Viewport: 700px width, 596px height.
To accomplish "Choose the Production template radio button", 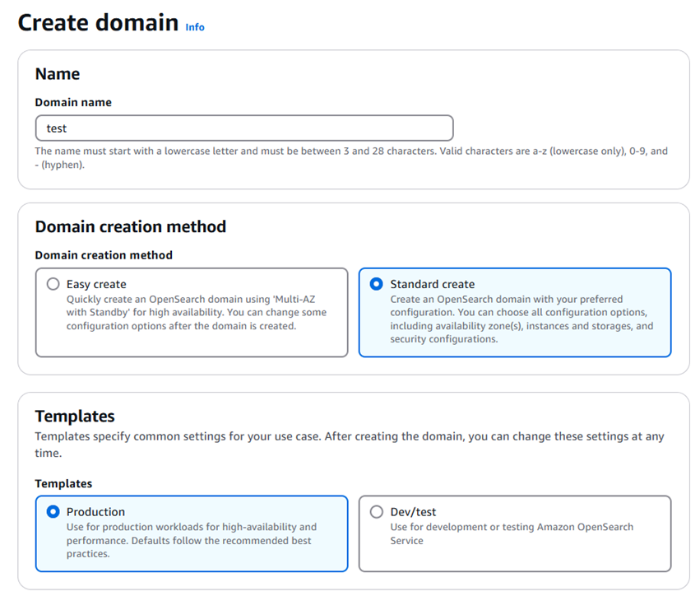I will pyautogui.click(x=53, y=511).
